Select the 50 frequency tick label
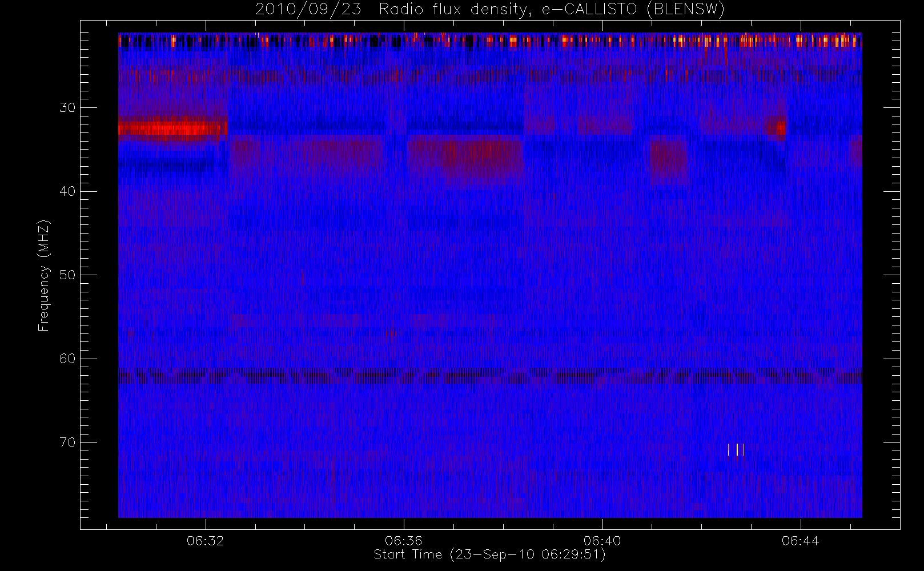 67,275
